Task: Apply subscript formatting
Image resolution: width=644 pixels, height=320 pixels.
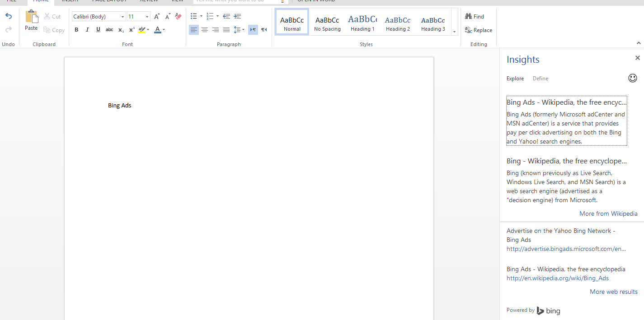Action: (x=121, y=30)
